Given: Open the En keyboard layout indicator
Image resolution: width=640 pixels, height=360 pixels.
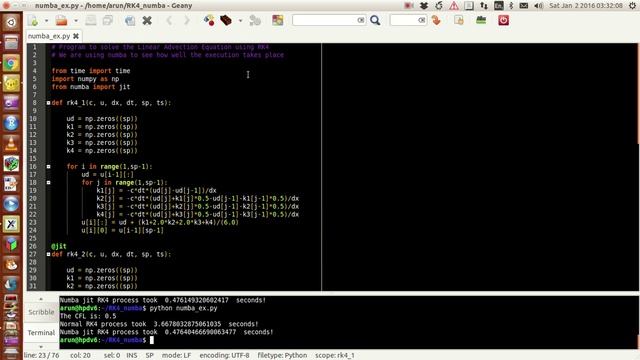Looking at the screenshot, I should (x=498, y=6).
